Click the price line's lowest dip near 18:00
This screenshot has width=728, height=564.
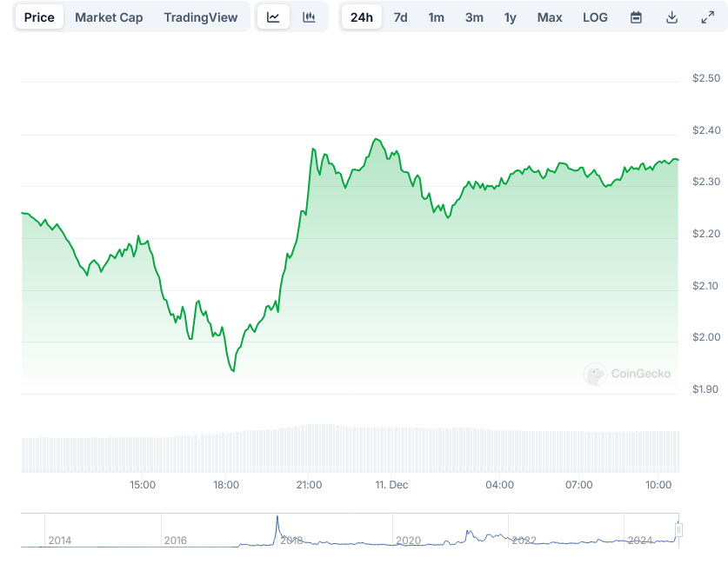(x=232, y=371)
